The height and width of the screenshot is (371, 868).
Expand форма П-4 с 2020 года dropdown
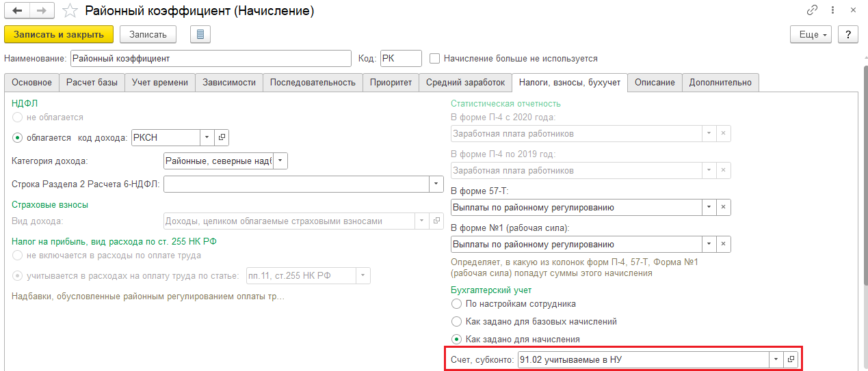(x=709, y=133)
